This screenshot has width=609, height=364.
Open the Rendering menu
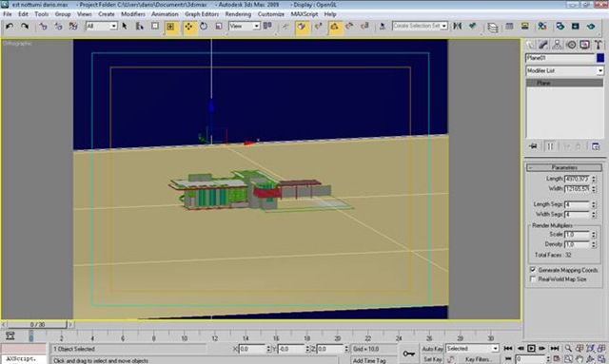click(238, 14)
